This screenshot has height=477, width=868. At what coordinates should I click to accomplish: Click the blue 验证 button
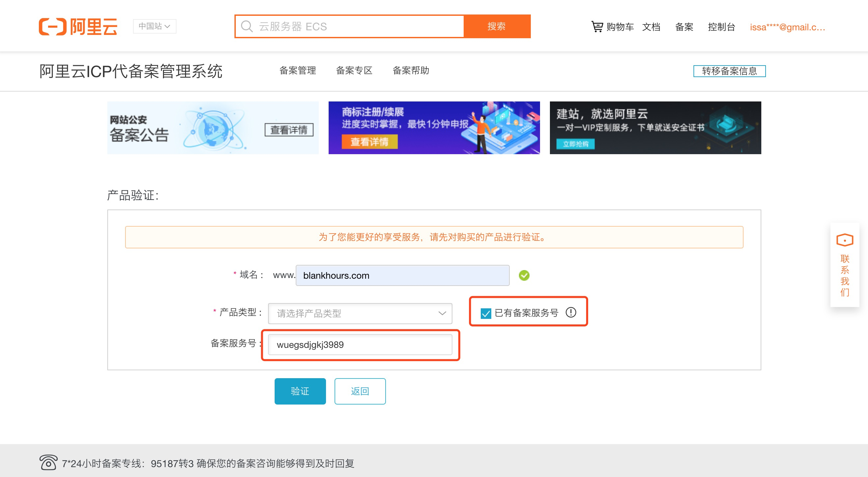(300, 391)
